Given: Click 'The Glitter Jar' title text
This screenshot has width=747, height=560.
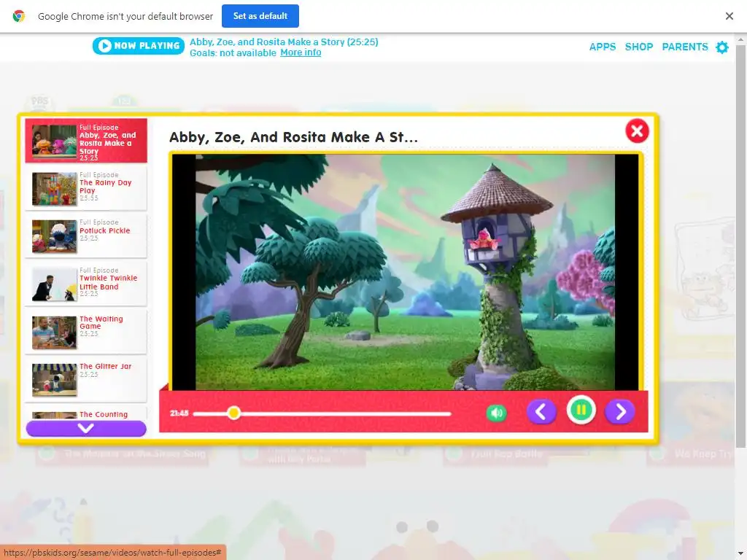Looking at the screenshot, I should tap(105, 366).
